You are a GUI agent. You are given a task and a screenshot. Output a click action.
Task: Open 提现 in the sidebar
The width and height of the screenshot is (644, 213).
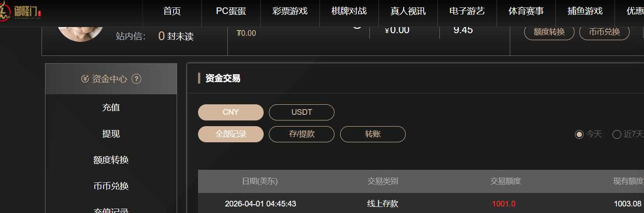click(x=111, y=134)
